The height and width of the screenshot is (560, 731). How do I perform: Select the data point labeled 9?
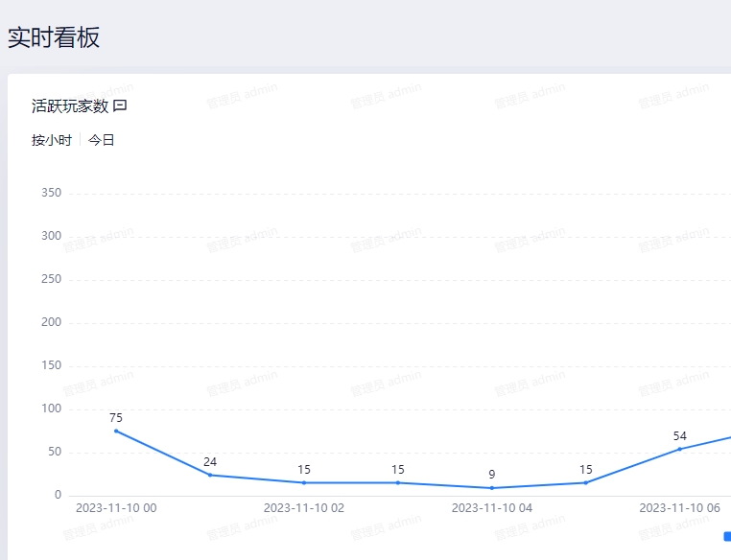492,488
